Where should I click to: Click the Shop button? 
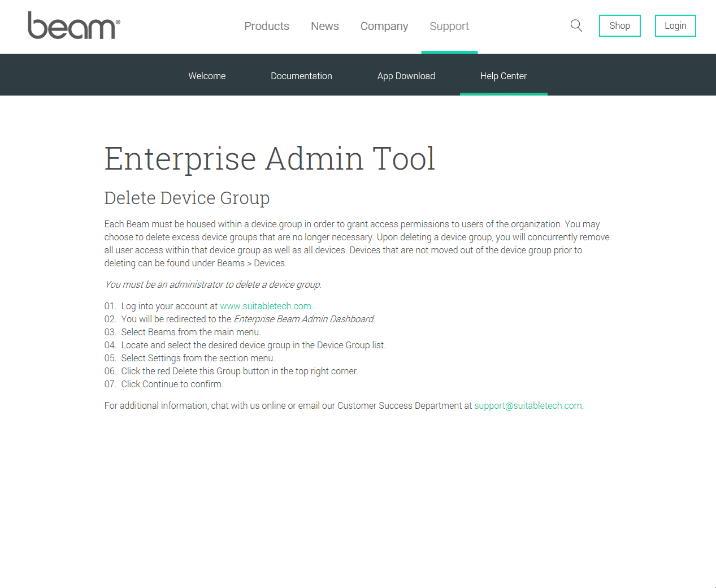620,25
